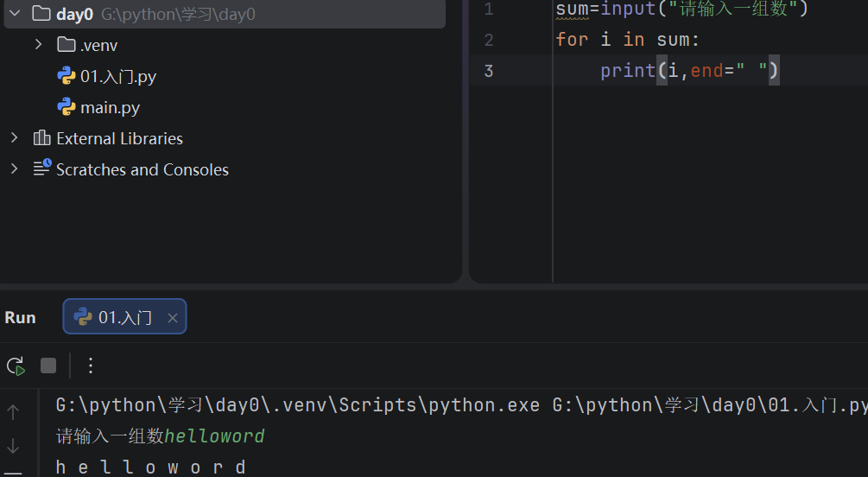Close the 01.入门 run tab
Image resolution: width=868 pixels, height=477 pixels.
point(173,317)
